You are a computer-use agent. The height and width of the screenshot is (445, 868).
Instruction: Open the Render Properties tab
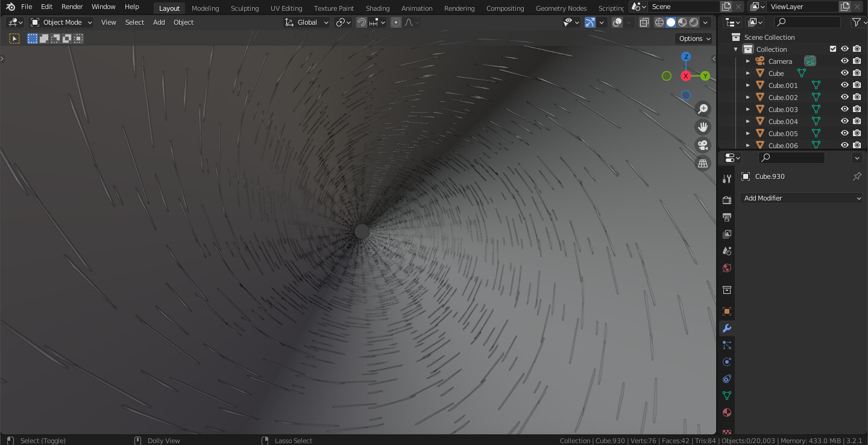point(726,200)
